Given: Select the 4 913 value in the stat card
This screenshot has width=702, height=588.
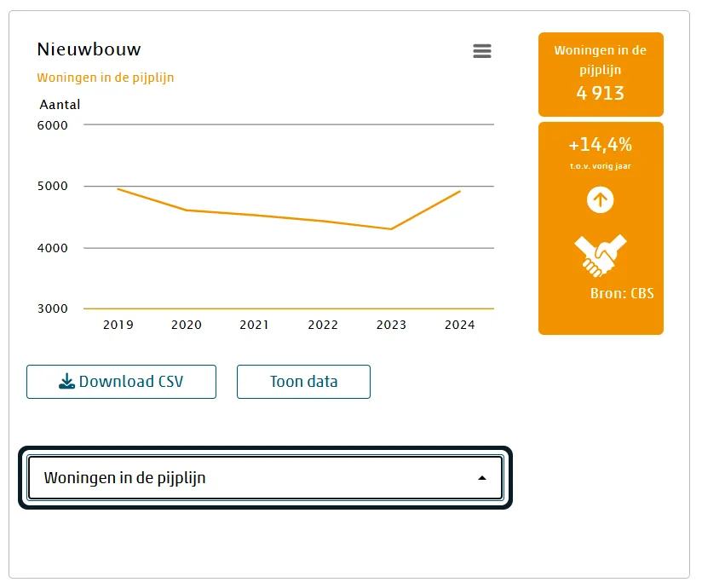Looking at the screenshot, I should (x=601, y=94).
